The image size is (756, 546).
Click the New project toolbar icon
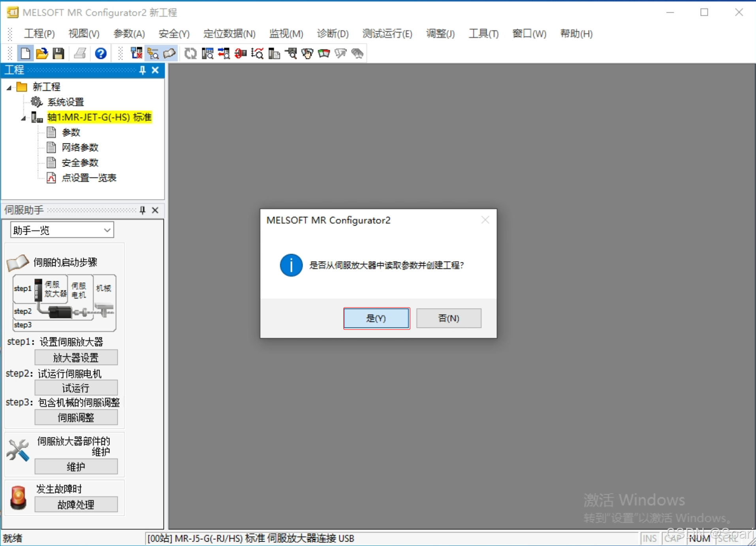point(25,53)
